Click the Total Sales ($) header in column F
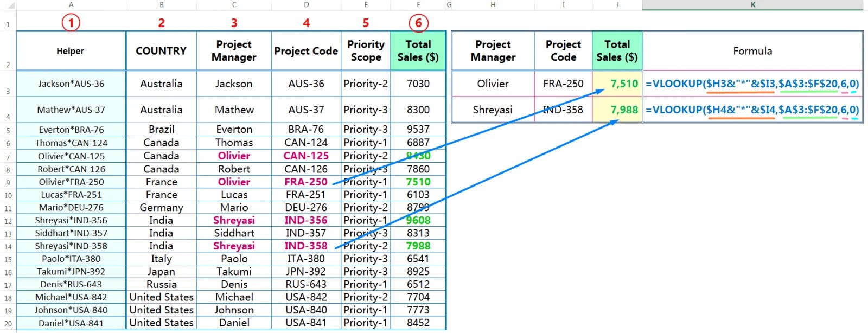 418,51
